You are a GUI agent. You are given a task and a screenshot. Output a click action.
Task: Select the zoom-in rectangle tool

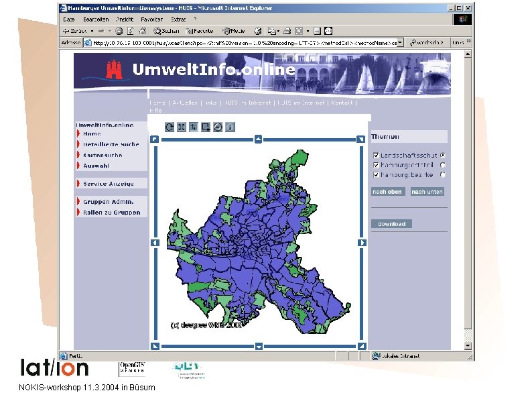206,127
